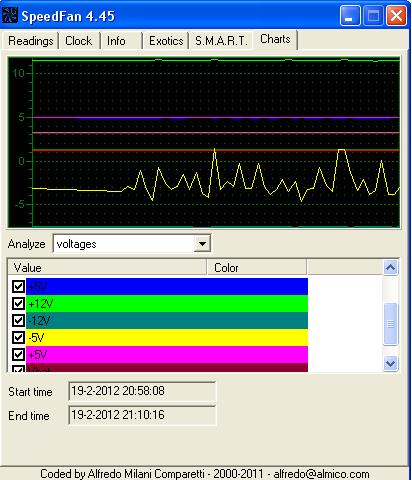The height and width of the screenshot is (480, 412).
Task: Open the Analyze voltages dropdown
Action: [202, 244]
